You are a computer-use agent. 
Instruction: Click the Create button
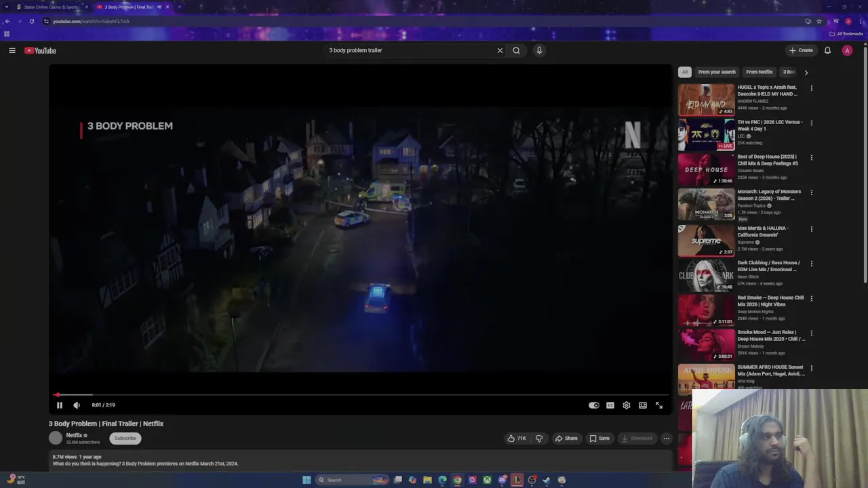(x=801, y=50)
